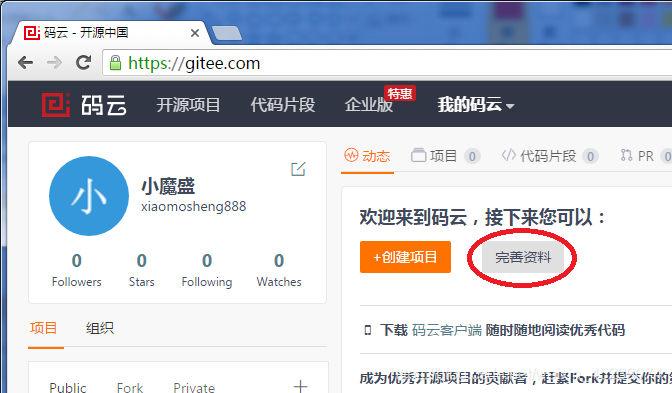Screen dimensions: 672x393
Task: Click the address bar with gitee.com
Action: tap(386, 63)
